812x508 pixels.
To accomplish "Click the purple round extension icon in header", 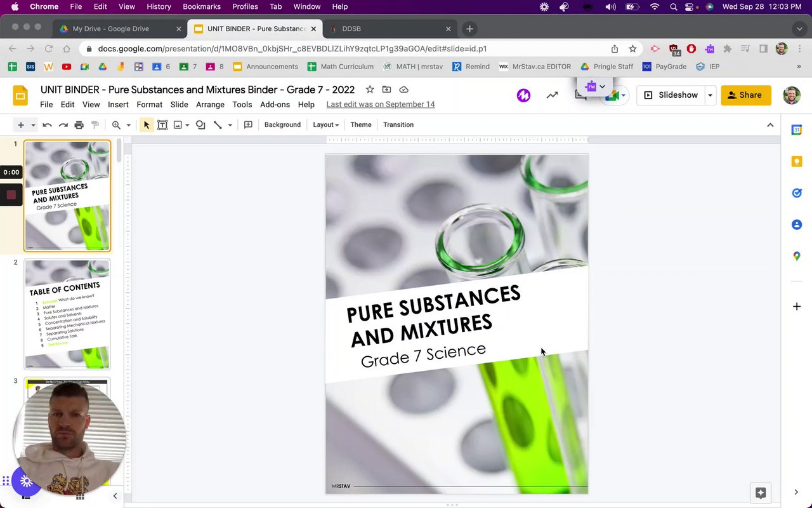I will click(523, 95).
